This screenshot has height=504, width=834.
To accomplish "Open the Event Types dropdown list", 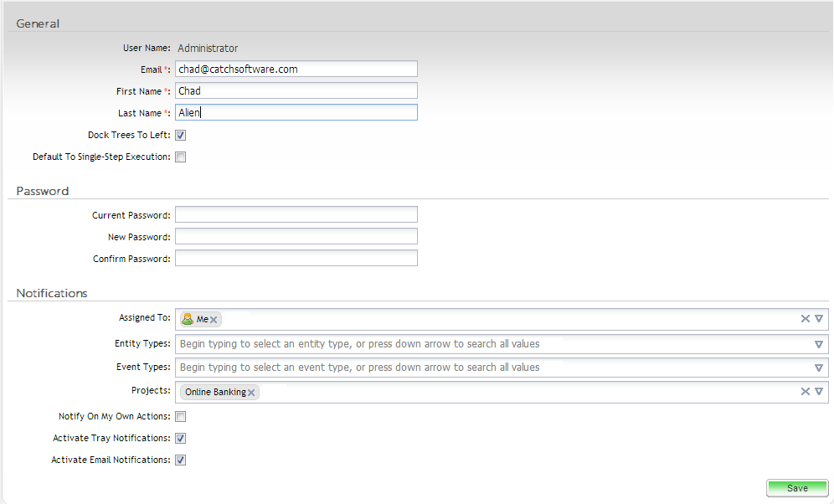I will pos(819,368).
